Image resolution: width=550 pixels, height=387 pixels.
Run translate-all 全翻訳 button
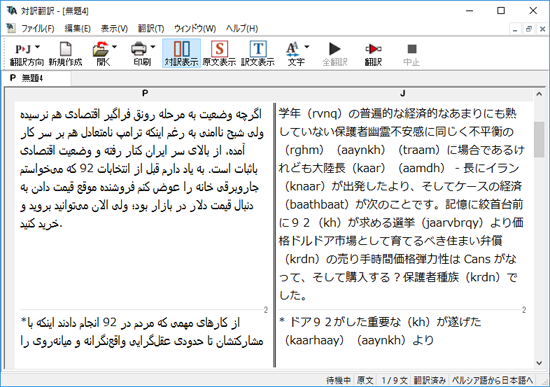coord(335,54)
